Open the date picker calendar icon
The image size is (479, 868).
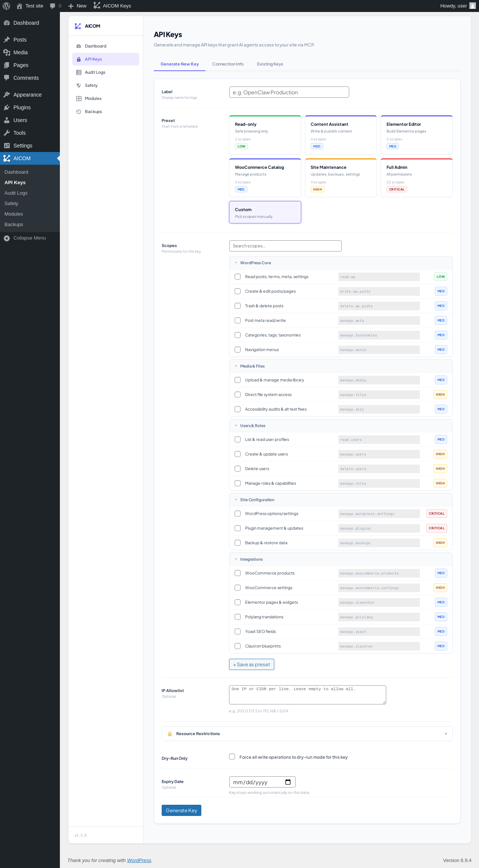[x=288, y=782]
